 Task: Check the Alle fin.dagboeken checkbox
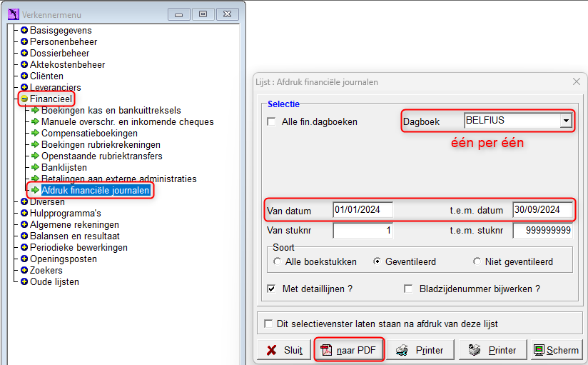[271, 121]
